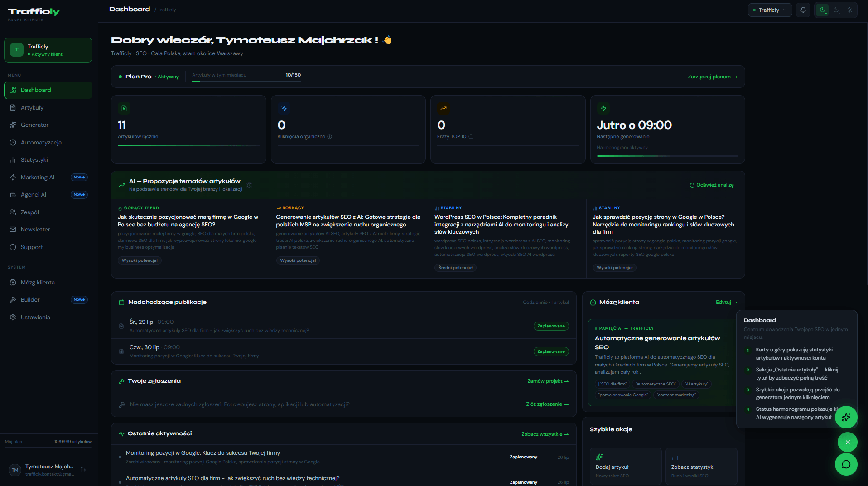Open the WordPress SEO w Polsce topic suggestion
The height and width of the screenshot is (486, 868).
(x=507, y=239)
